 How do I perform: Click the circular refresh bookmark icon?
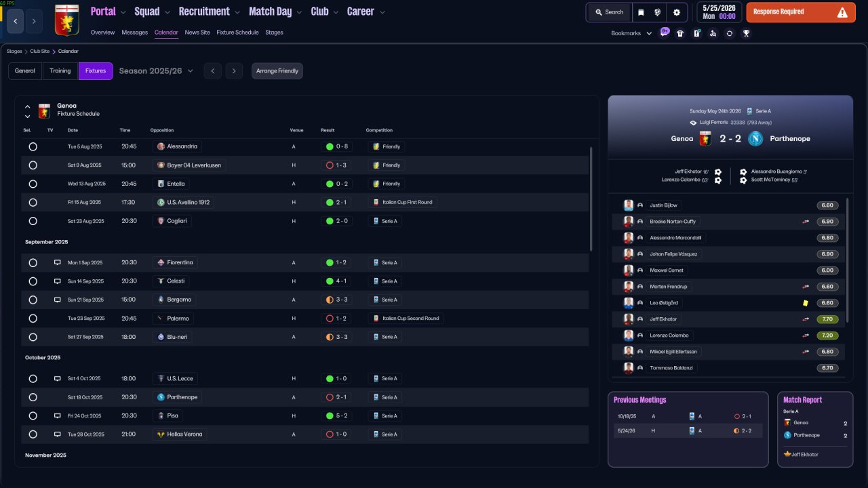(729, 33)
